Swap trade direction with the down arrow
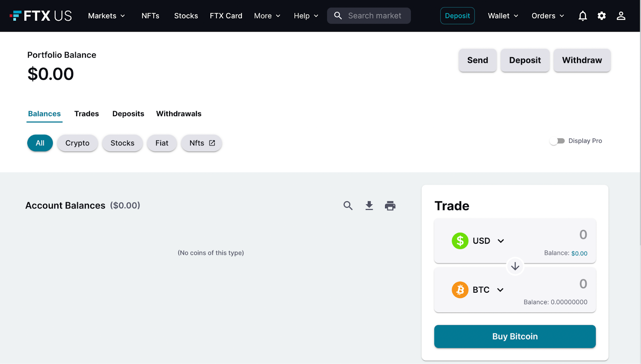Viewport: 641px width, 364px height. click(x=515, y=266)
